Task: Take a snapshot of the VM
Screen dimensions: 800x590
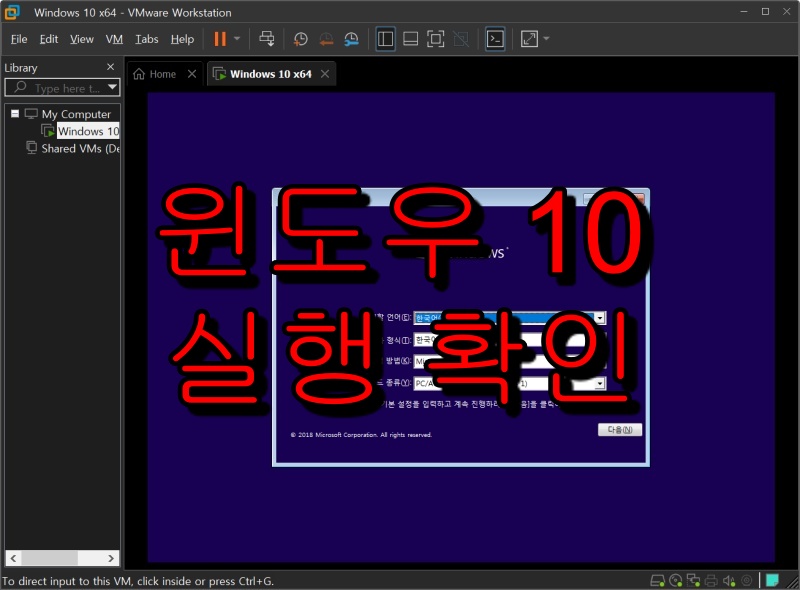Action: point(300,38)
